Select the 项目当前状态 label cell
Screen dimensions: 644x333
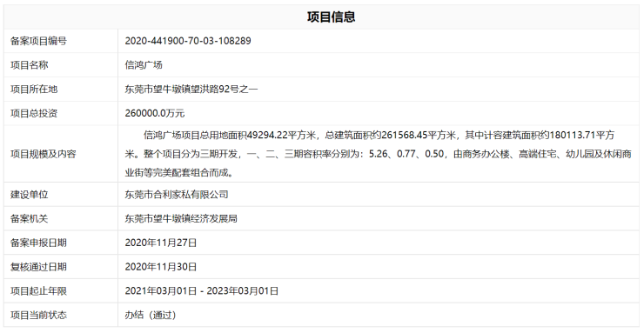point(61,315)
